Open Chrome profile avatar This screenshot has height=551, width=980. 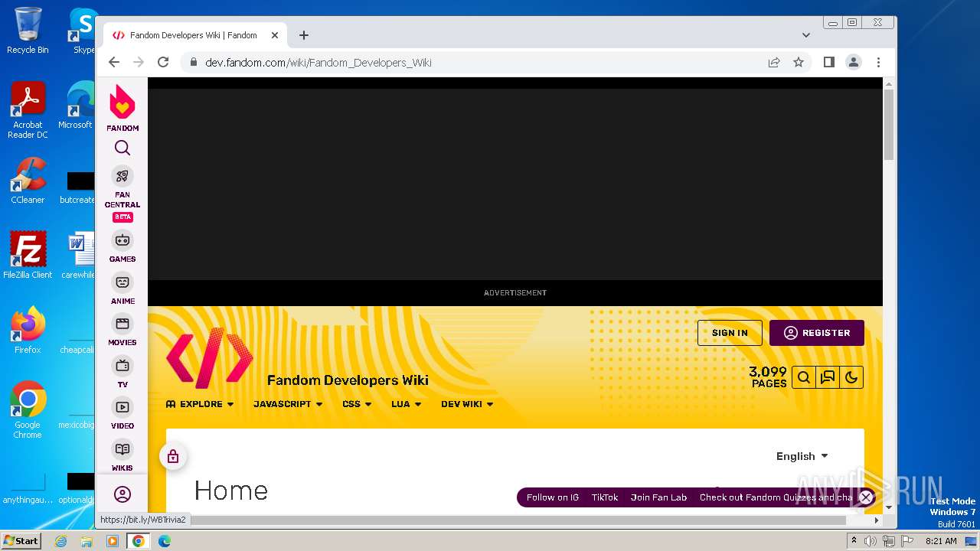[x=854, y=63]
